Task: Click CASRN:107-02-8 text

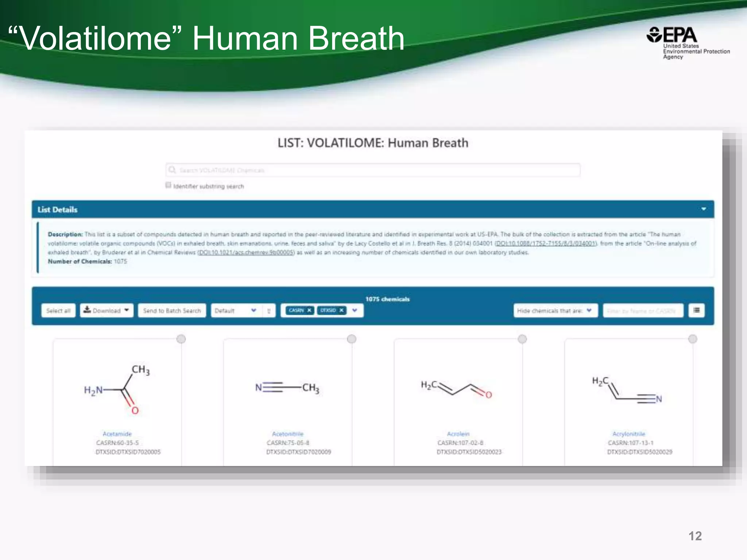Action: (460, 443)
